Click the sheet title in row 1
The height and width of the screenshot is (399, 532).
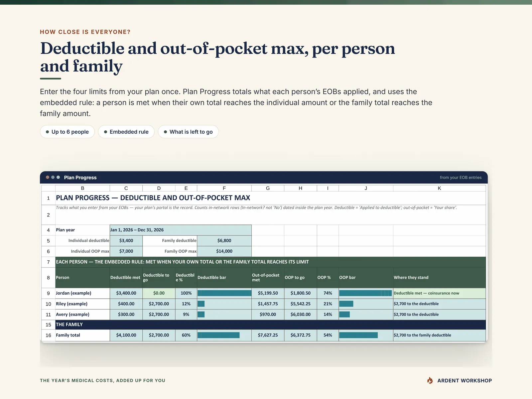pos(153,198)
